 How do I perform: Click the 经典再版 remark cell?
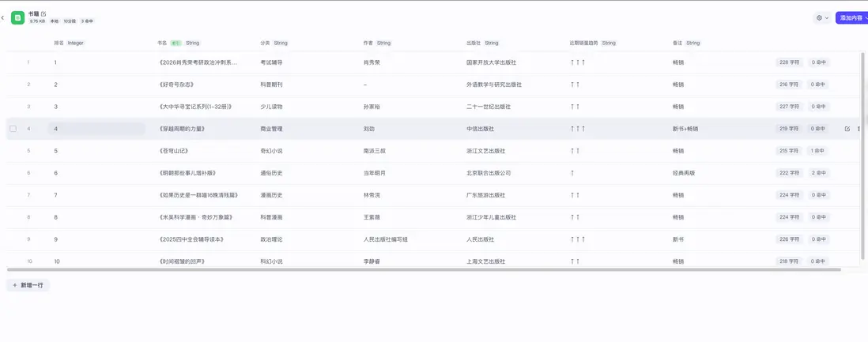tap(684, 173)
